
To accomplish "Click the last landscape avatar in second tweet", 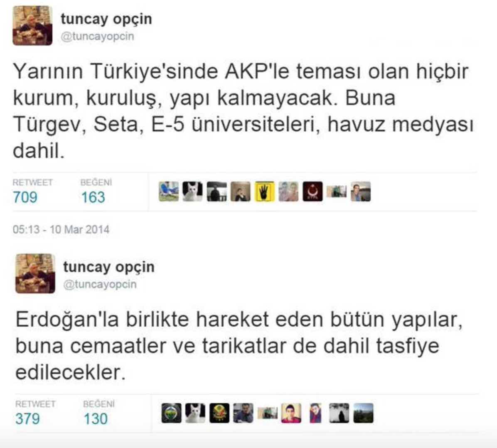I will [363, 413].
